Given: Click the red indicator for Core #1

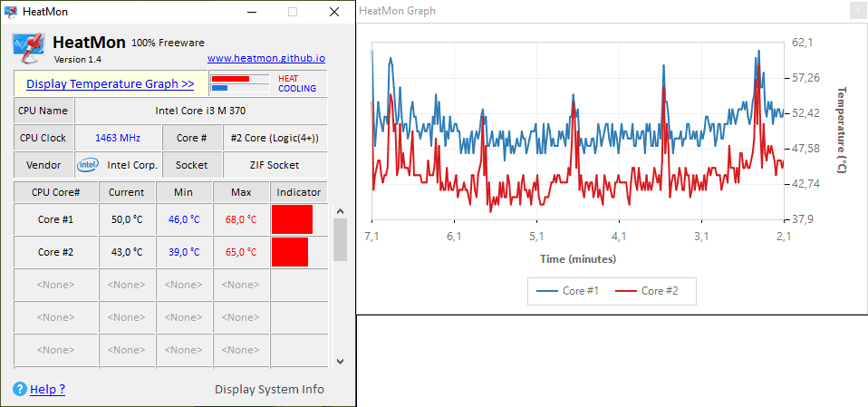Looking at the screenshot, I should tap(292, 219).
